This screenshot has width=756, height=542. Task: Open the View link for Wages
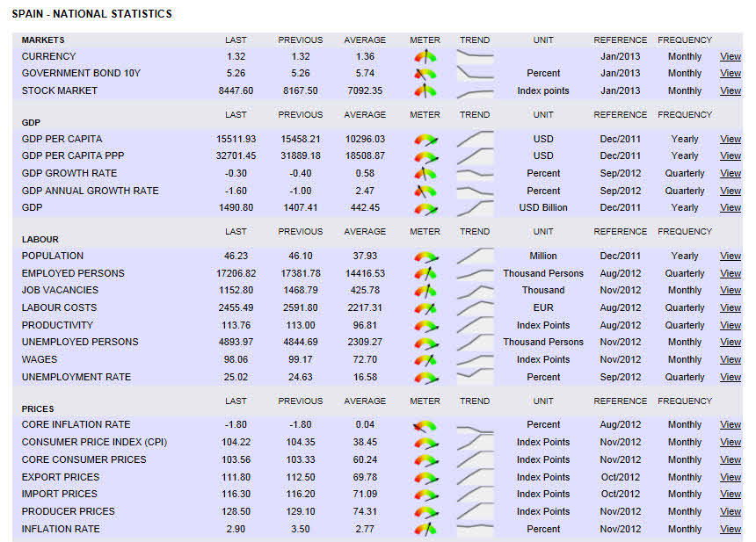tap(731, 360)
